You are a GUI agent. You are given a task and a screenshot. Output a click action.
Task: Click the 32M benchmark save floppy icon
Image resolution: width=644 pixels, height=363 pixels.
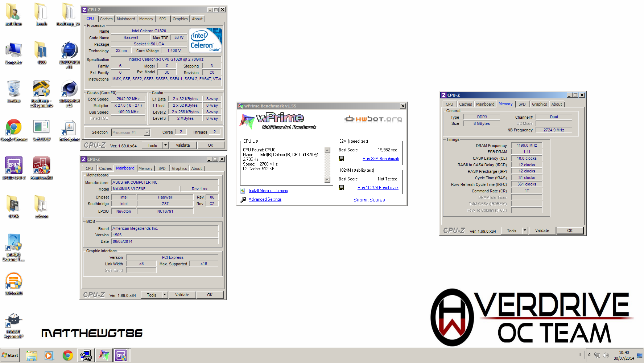click(341, 159)
